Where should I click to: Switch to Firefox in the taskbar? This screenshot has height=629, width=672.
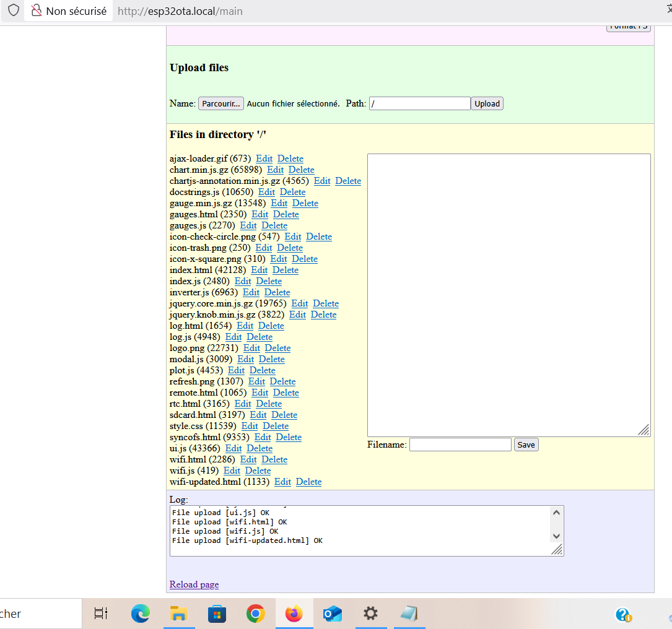tap(294, 614)
